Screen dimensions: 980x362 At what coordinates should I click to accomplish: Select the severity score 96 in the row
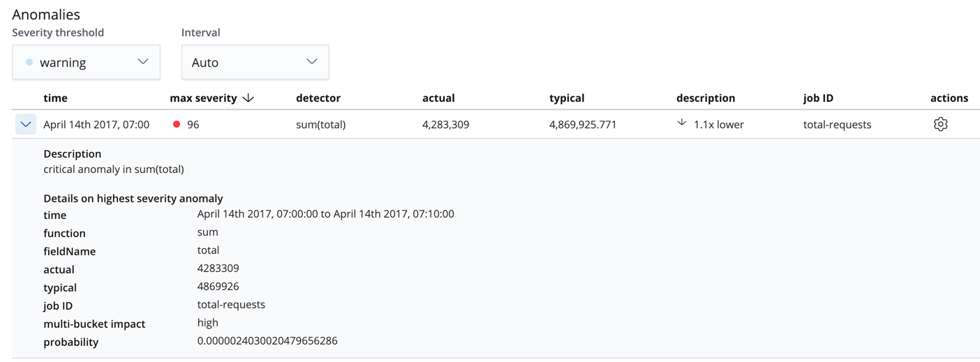pos(193,125)
